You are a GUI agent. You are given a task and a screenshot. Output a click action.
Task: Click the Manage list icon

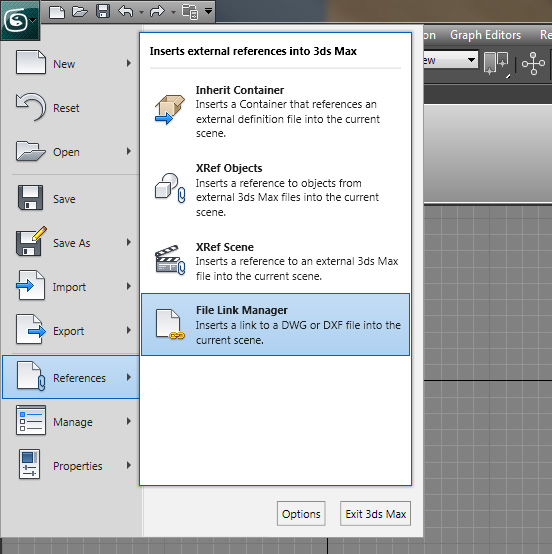click(x=31, y=420)
